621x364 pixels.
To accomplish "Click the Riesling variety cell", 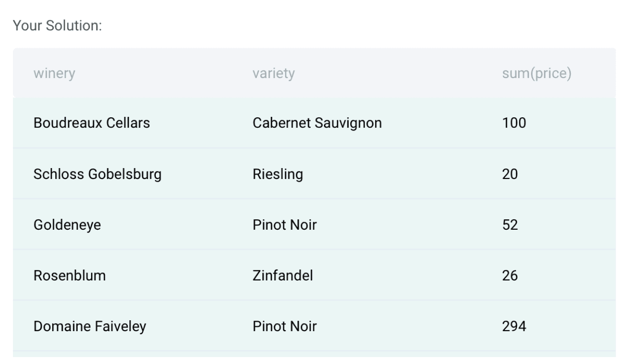I will tap(278, 175).
